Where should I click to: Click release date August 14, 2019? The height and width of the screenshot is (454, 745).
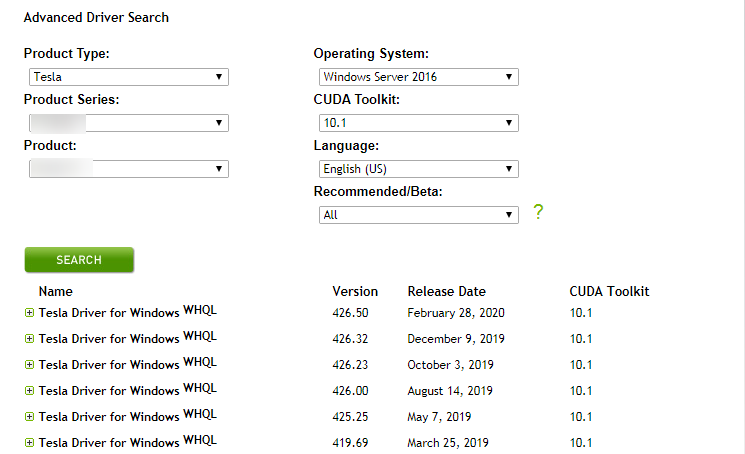point(450,391)
